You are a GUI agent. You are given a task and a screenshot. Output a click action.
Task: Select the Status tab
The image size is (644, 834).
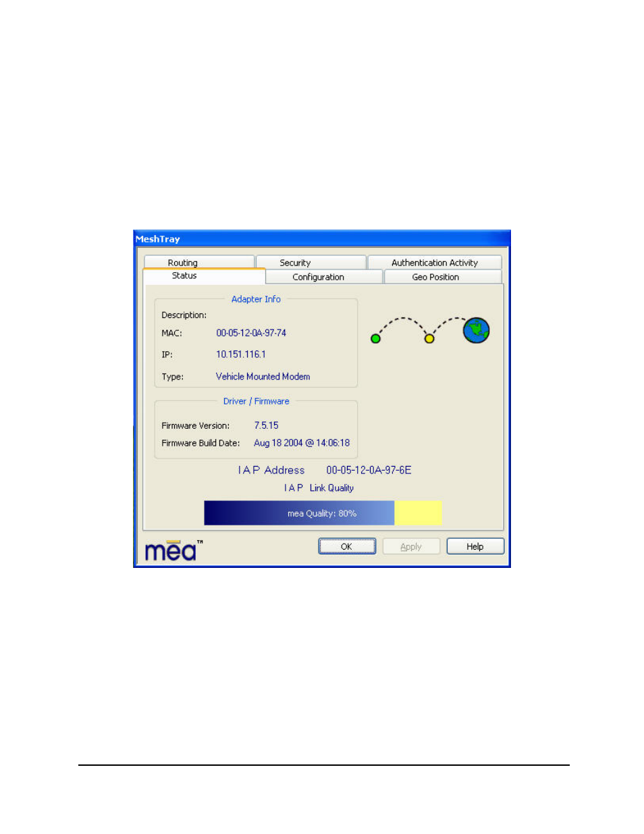tap(204, 276)
